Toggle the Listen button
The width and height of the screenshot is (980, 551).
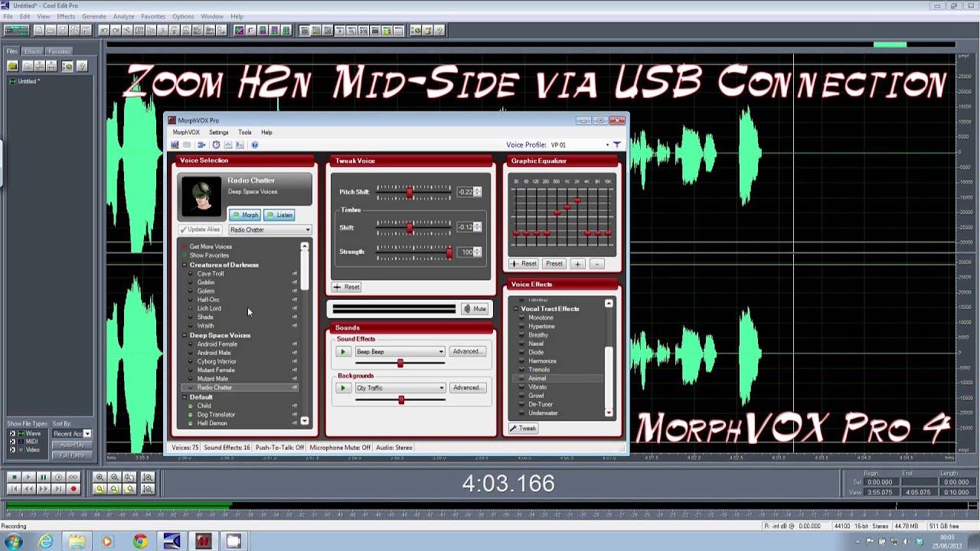pyautogui.click(x=279, y=215)
